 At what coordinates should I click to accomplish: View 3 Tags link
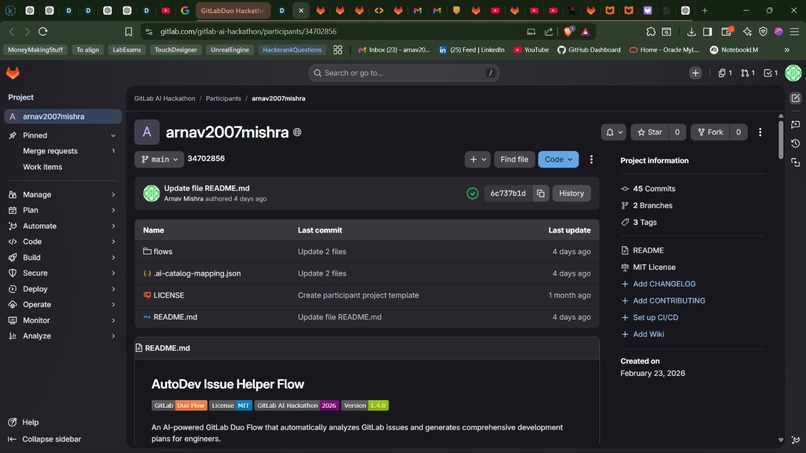tap(645, 222)
